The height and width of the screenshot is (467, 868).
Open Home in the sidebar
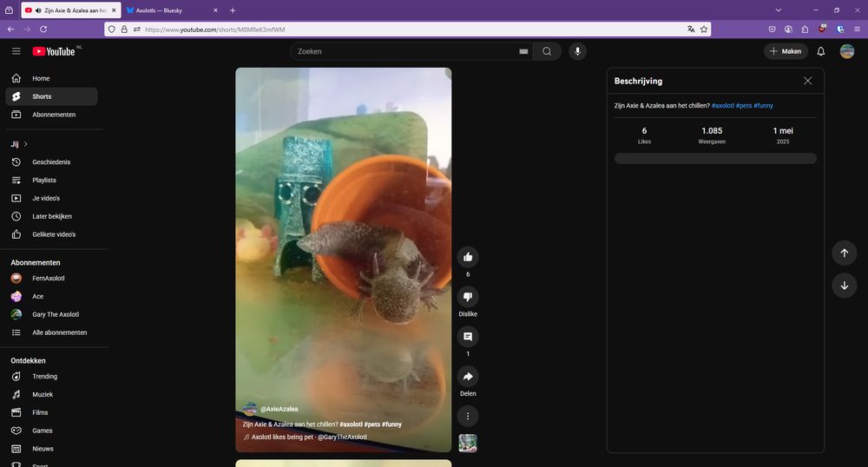pos(51,79)
